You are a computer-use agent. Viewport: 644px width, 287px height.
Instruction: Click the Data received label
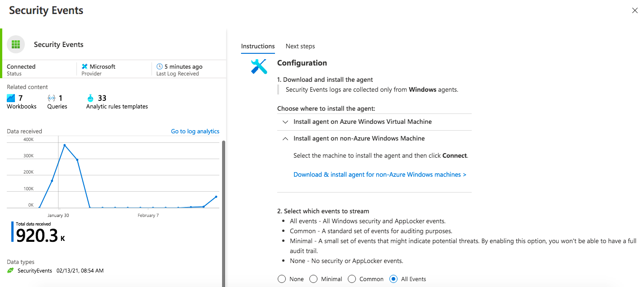24,131
